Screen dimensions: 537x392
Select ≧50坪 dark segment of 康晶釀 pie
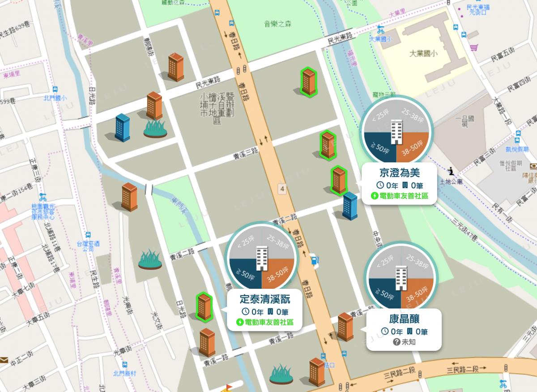pyautogui.click(x=385, y=294)
